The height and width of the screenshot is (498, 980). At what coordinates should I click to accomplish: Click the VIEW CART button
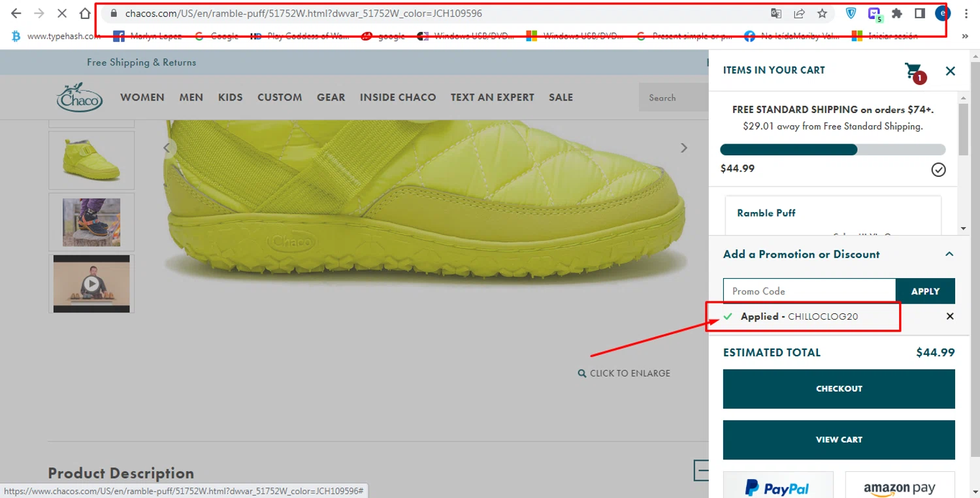coord(839,440)
